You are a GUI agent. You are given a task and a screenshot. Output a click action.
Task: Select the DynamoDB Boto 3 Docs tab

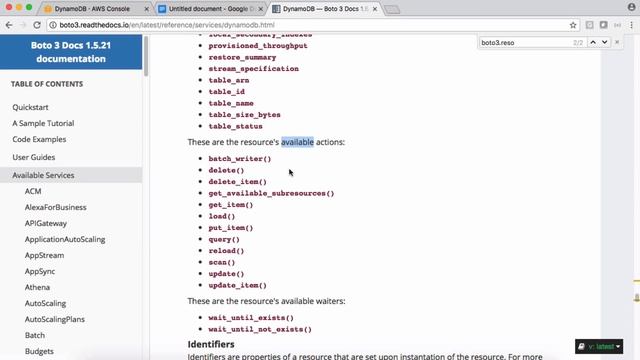324,9
